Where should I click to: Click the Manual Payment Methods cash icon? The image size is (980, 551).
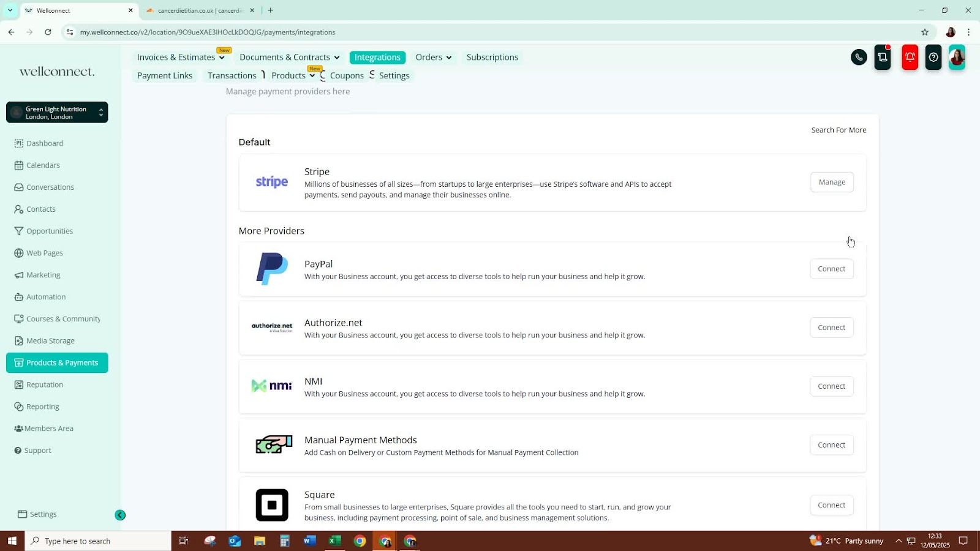coord(274,444)
